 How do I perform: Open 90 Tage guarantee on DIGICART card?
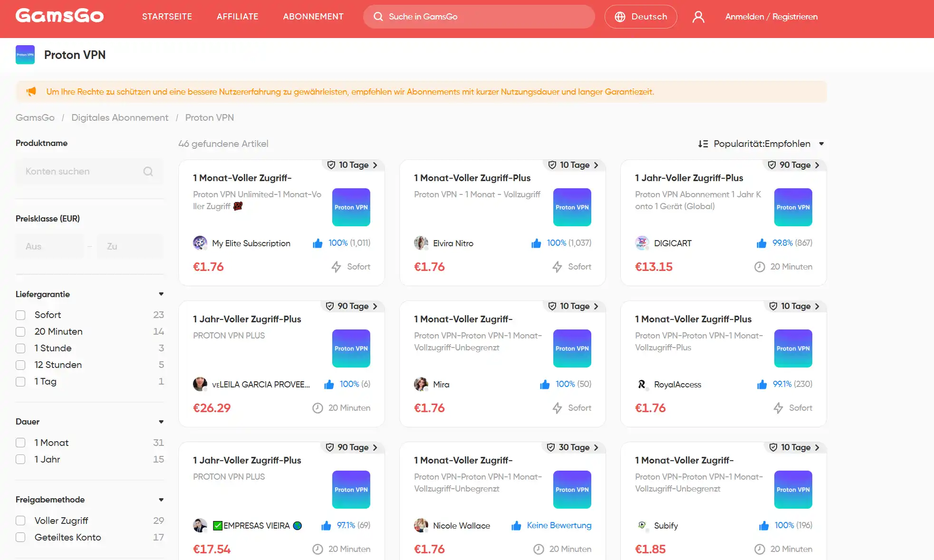click(794, 165)
